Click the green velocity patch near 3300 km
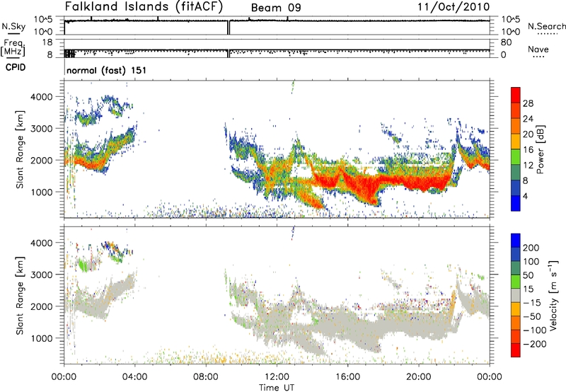 (x=83, y=265)
